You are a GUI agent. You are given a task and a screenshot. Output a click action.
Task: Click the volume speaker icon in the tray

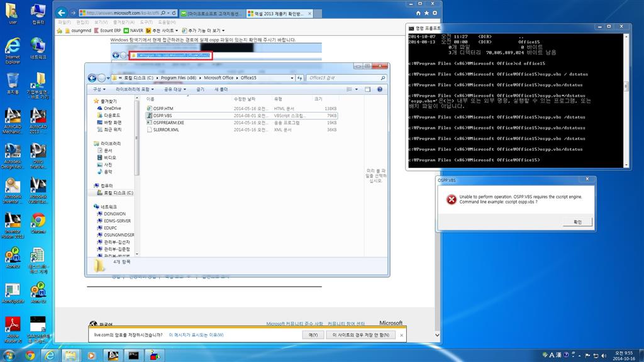click(x=604, y=356)
